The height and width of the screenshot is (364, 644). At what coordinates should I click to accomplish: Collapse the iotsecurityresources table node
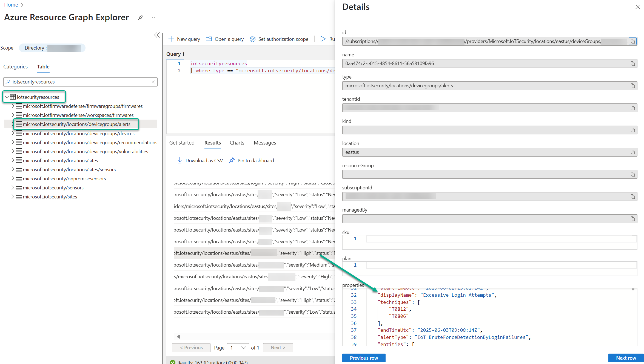[7, 97]
